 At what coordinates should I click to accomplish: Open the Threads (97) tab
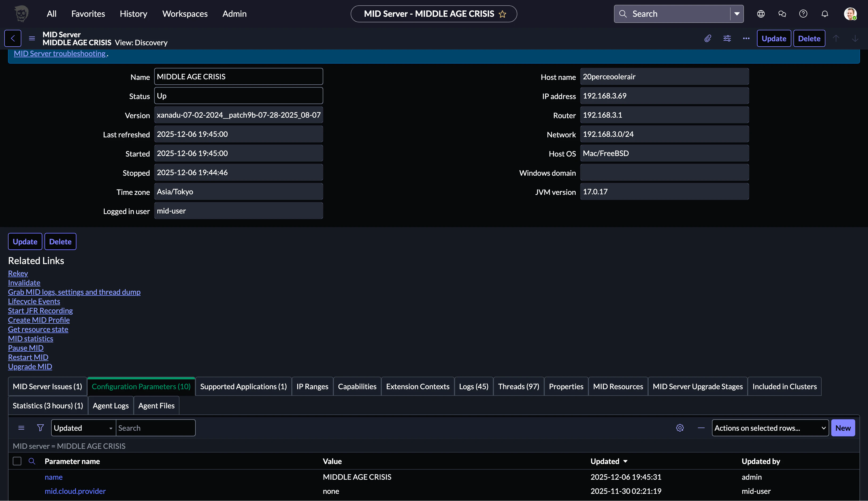point(519,387)
